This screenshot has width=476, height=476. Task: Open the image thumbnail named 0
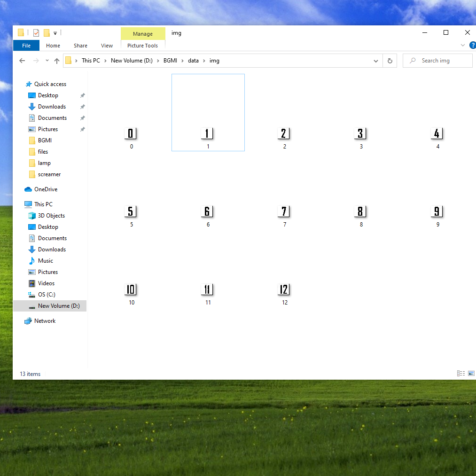click(131, 133)
